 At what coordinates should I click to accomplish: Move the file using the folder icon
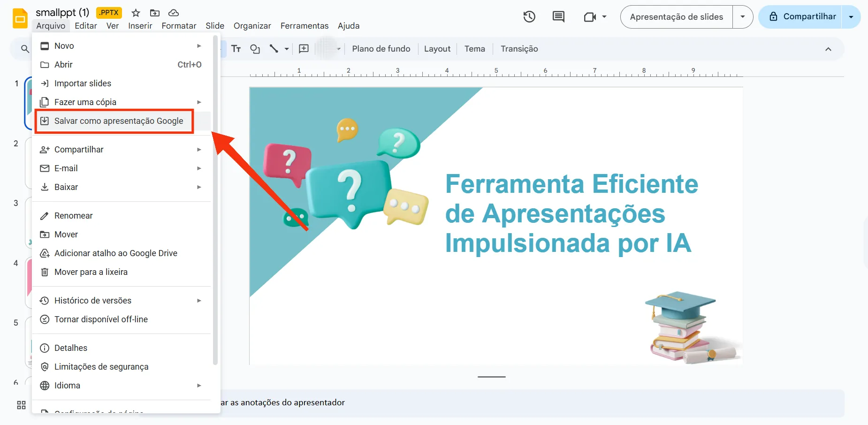[x=155, y=13]
